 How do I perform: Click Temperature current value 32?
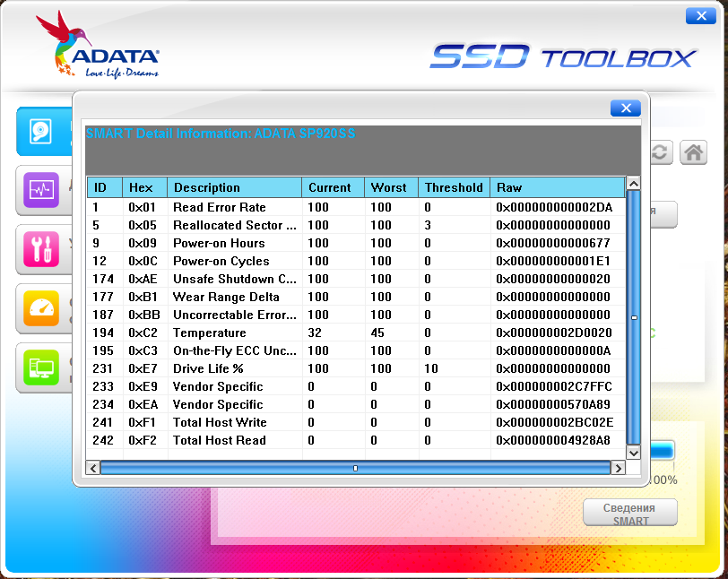pyautogui.click(x=315, y=333)
